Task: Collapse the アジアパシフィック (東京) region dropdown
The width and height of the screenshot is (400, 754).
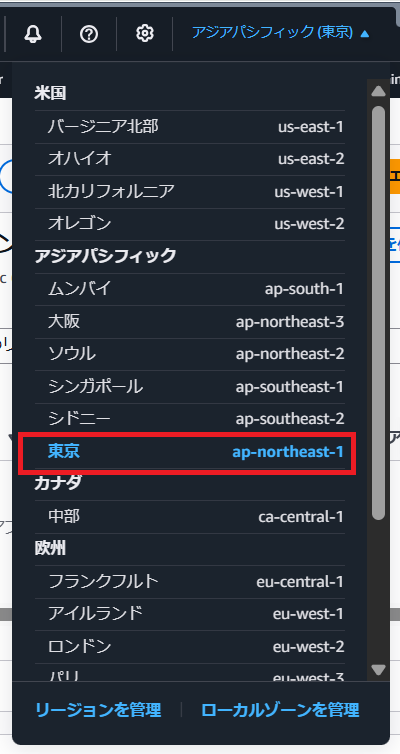Action: pyautogui.click(x=281, y=33)
